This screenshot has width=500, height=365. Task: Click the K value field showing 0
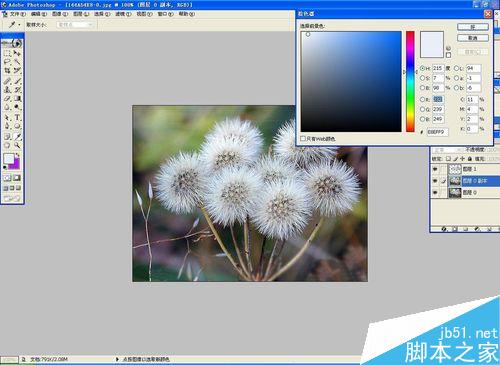pyautogui.click(x=472, y=129)
